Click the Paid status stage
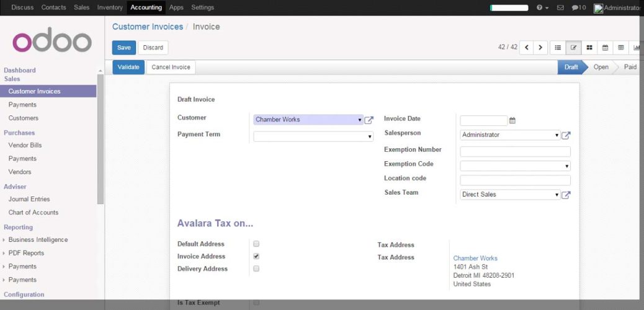This screenshot has width=644, height=310. point(630,68)
